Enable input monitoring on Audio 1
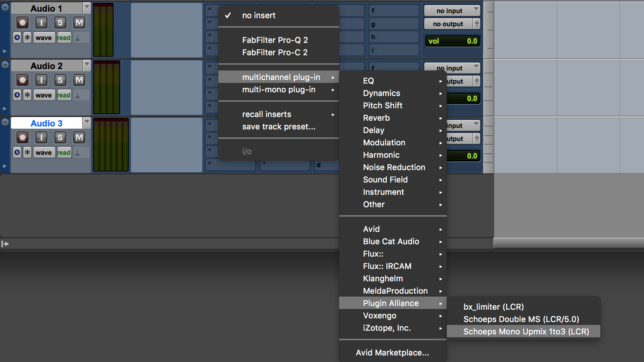The height and width of the screenshot is (362, 644). pos(41,23)
